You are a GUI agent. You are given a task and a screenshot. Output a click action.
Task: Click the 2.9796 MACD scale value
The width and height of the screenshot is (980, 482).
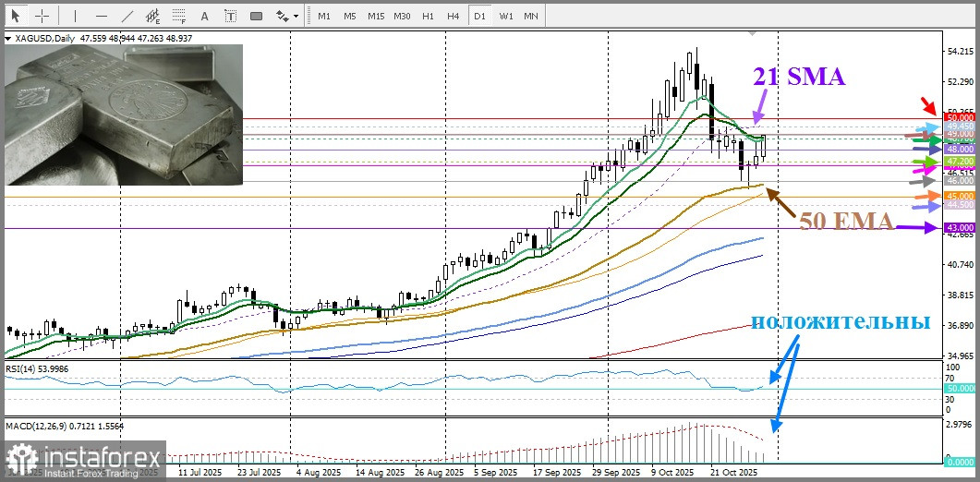point(961,425)
